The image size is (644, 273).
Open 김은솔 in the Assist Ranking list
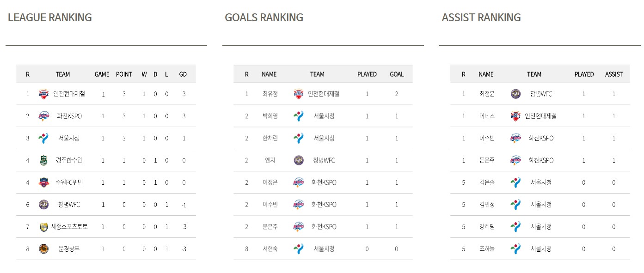(x=486, y=182)
